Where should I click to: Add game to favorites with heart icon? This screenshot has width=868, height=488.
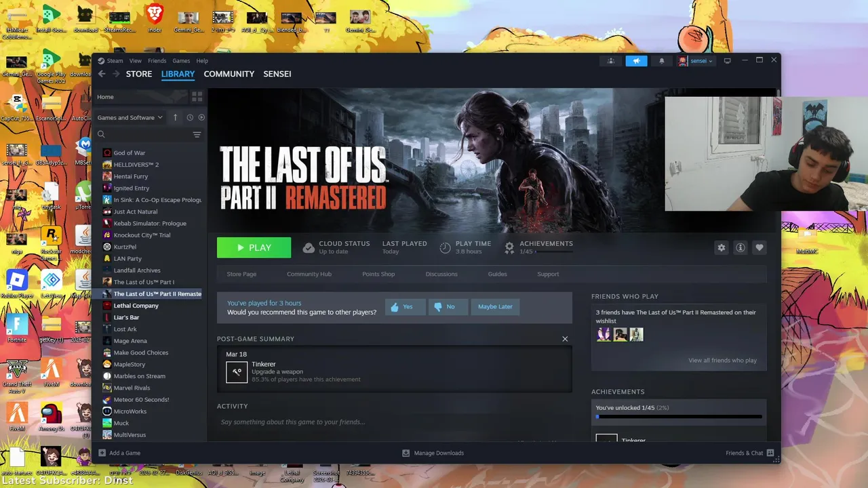point(759,248)
